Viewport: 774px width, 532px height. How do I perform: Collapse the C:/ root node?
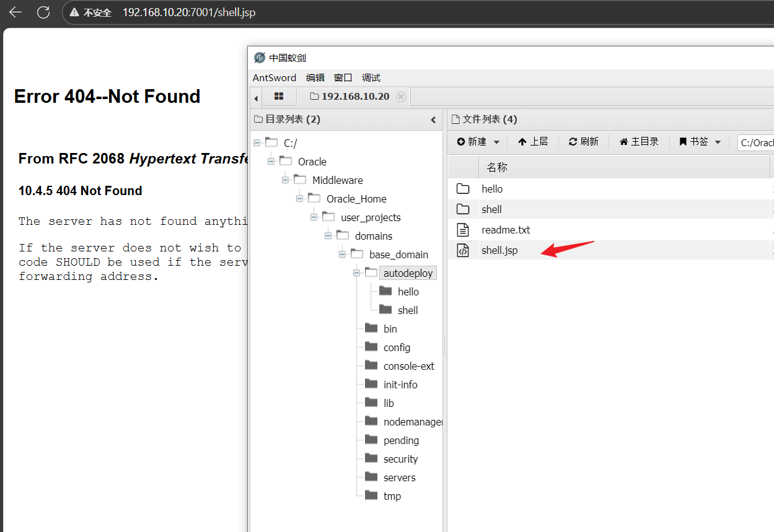pyautogui.click(x=257, y=143)
